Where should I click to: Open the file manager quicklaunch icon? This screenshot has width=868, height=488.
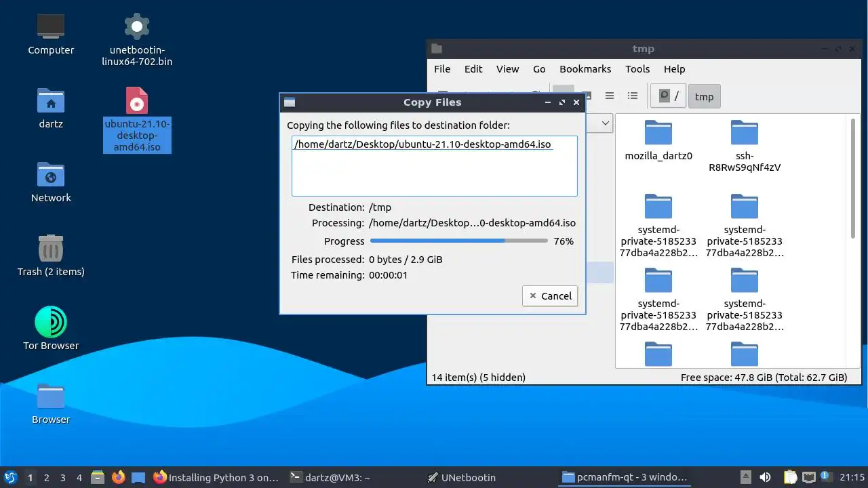point(98,477)
